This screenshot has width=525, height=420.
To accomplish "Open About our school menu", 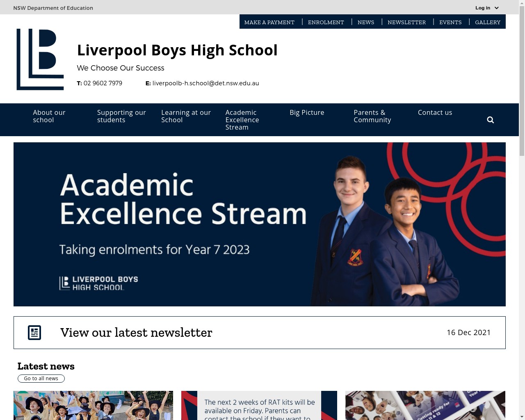I will point(49,116).
